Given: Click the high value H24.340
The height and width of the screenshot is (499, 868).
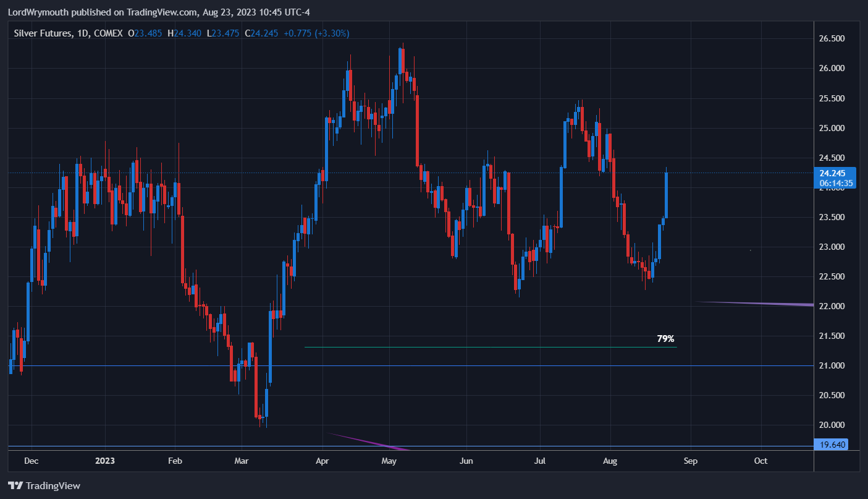Looking at the screenshot, I should coord(184,33).
